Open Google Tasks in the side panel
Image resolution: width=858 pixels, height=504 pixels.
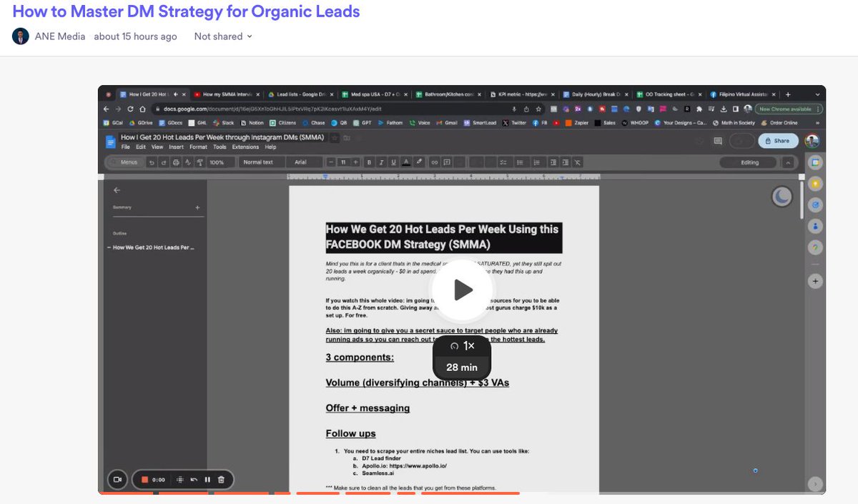click(815, 204)
